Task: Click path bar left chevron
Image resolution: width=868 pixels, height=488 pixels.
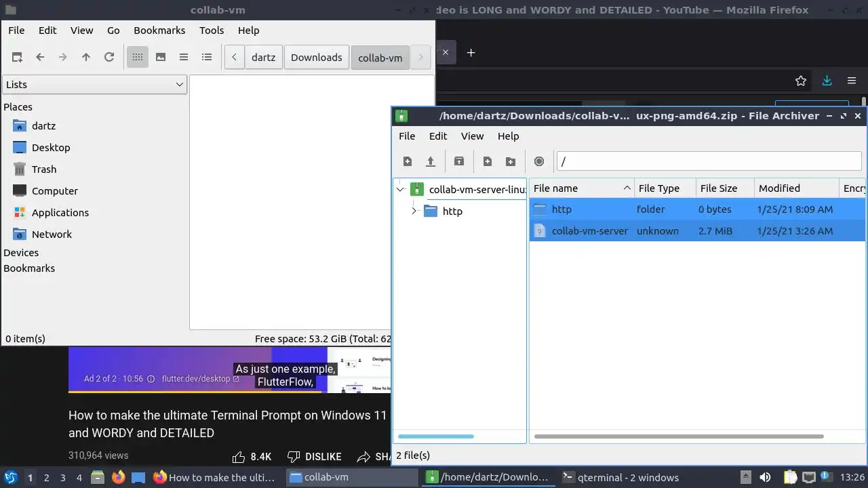Action: pyautogui.click(x=234, y=58)
